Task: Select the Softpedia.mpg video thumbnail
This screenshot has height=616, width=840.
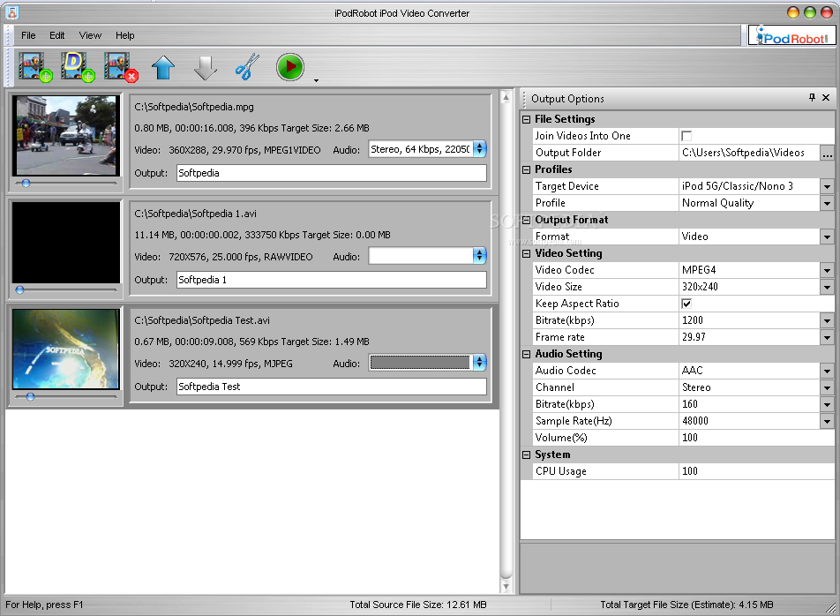Action: 66,136
